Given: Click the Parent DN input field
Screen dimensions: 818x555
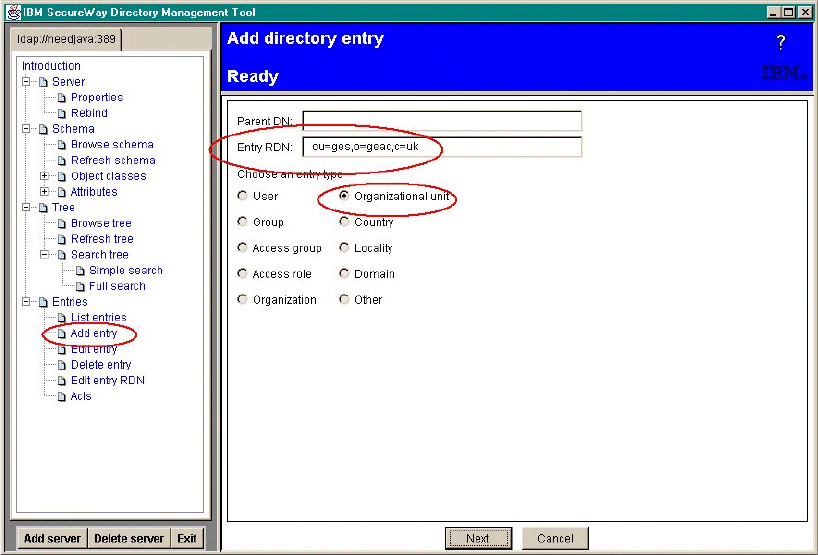Looking at the screenshot, I should pos(442,121).
